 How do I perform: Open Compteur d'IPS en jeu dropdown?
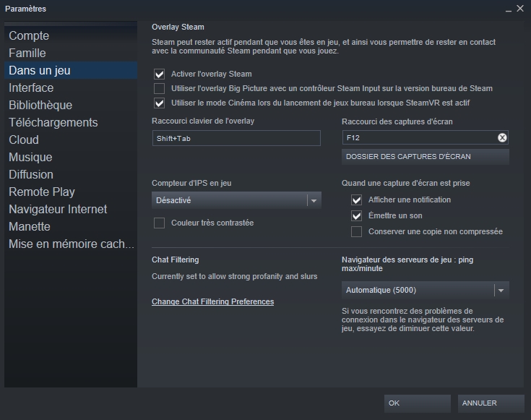[236, 200]
